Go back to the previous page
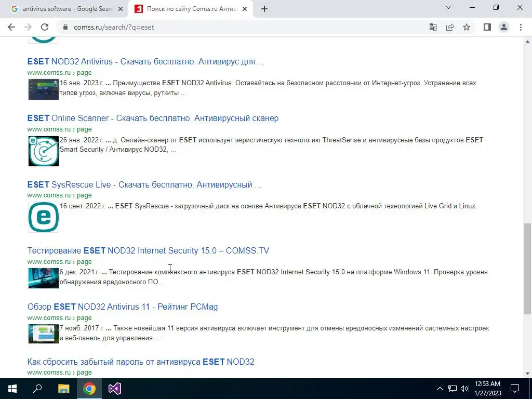 click(11, 27)
